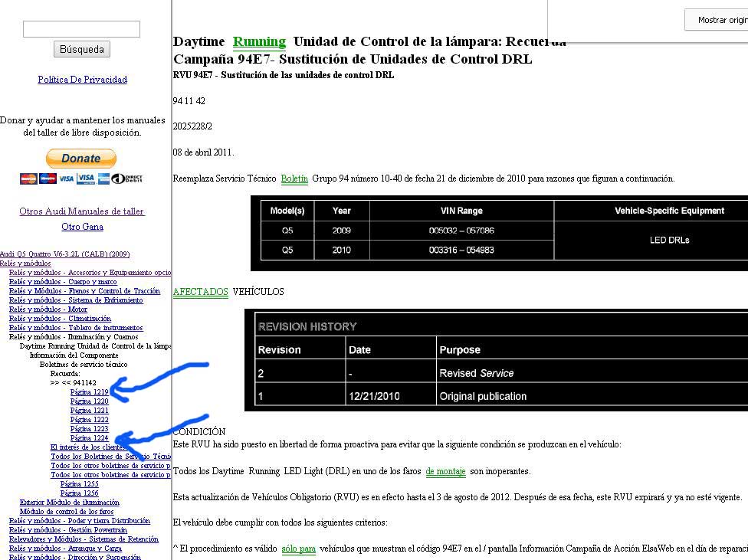This screenshot has width=748, height=560.
Task: Open Página 1255 link
Action: [x=79, y=483]
